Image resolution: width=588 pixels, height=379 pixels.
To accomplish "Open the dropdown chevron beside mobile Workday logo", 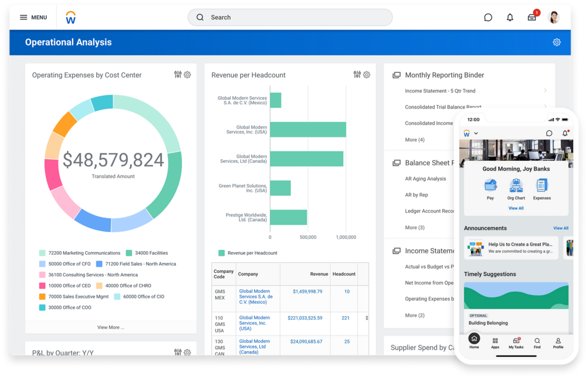I will [x=476, y=134].
